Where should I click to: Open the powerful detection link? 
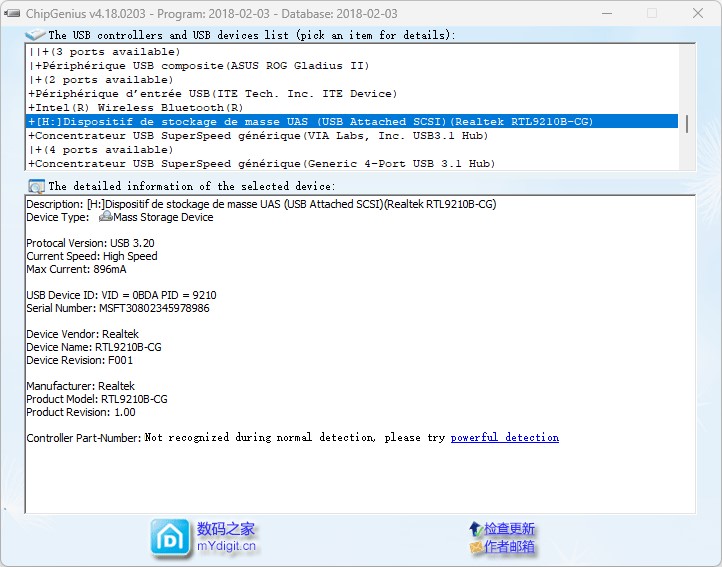(504, 438)
